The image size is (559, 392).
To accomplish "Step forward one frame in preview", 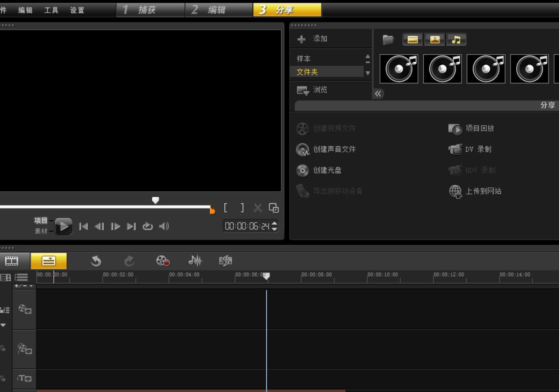I will point(116,227).
